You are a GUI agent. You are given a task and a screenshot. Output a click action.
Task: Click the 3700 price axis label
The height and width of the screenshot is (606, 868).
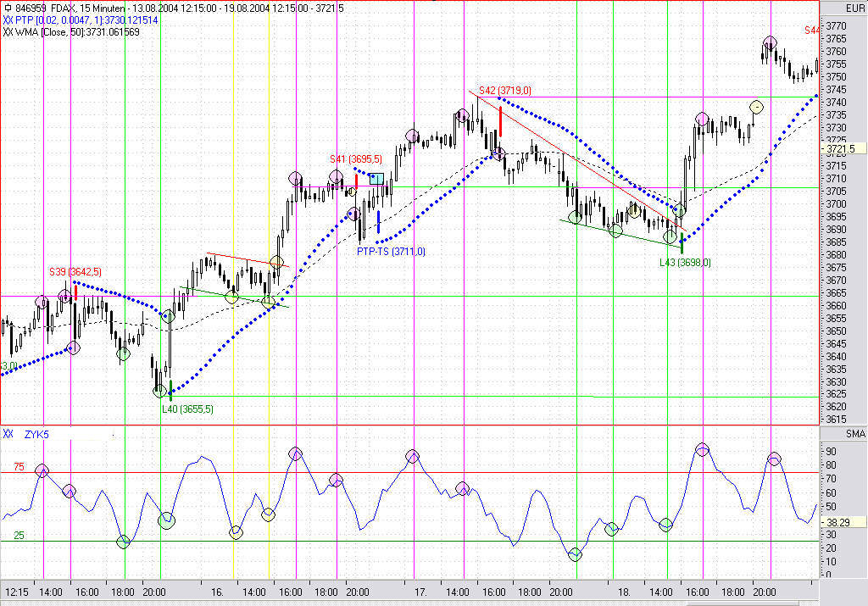(836, 204)
